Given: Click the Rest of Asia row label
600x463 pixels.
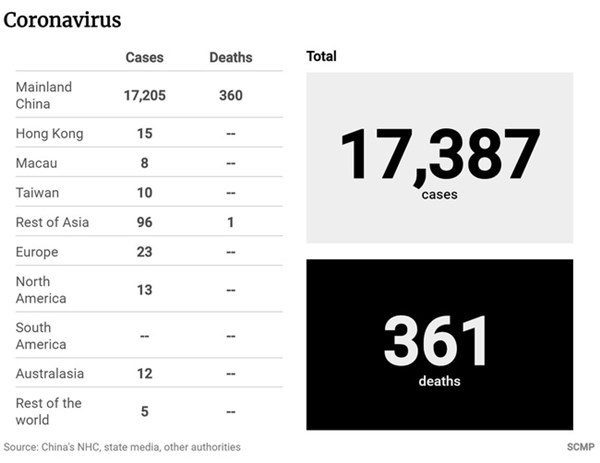Looking at the screenshot, I should (53, 222).
